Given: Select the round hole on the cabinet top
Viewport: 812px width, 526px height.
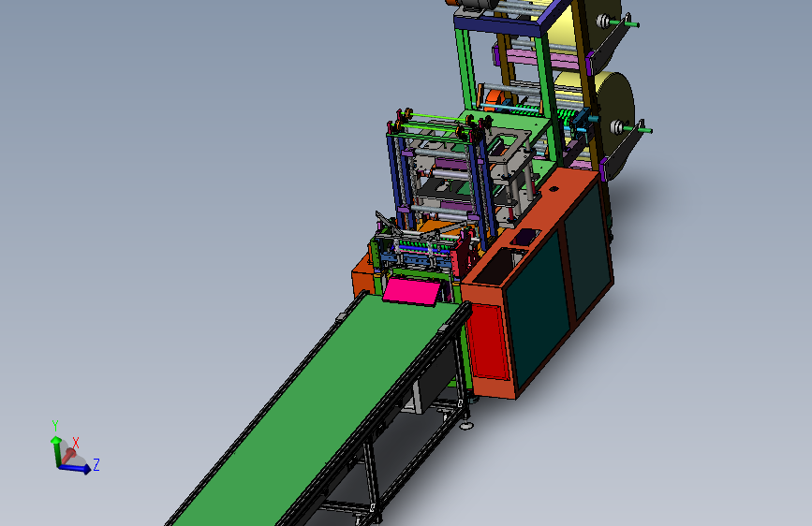Looking at the screenshot, I should [554, 189].
